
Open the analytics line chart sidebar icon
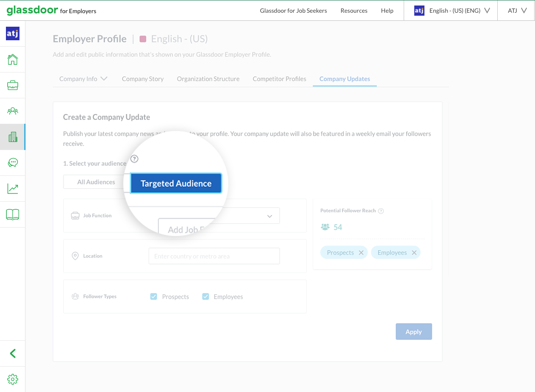coord(13,189)
